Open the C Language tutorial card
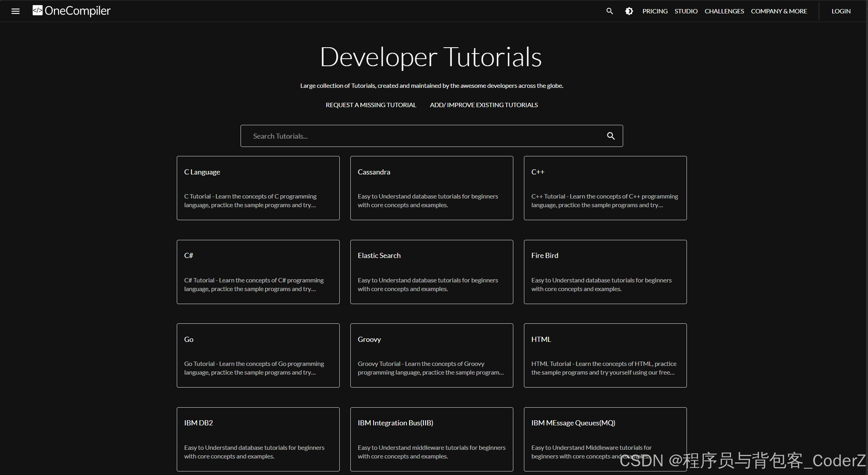 coord(258,188)
